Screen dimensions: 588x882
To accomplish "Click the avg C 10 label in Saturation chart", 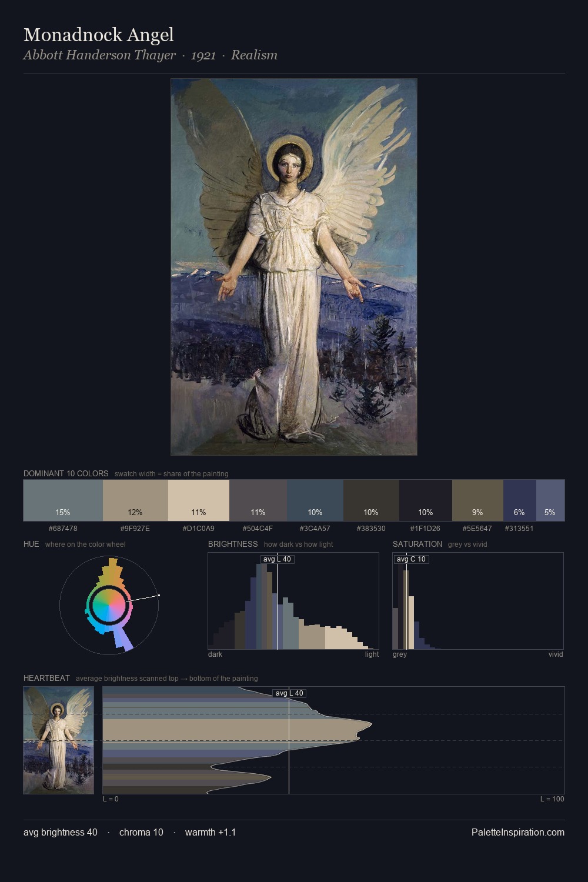I will 411,559.
